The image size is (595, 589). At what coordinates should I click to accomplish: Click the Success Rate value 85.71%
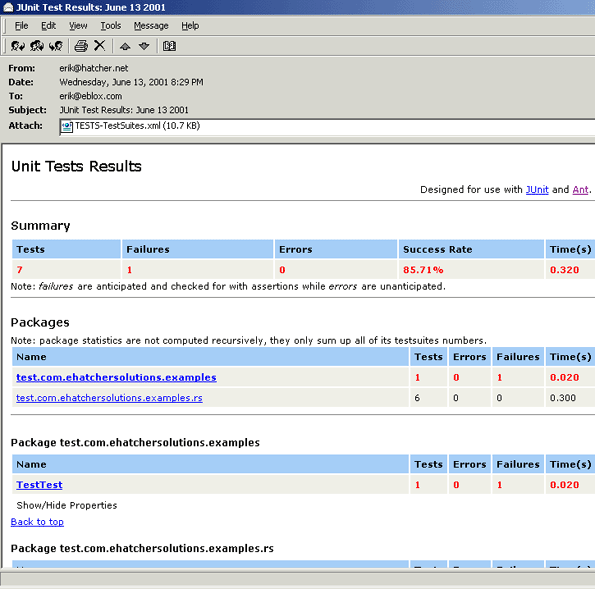[423, 270]
